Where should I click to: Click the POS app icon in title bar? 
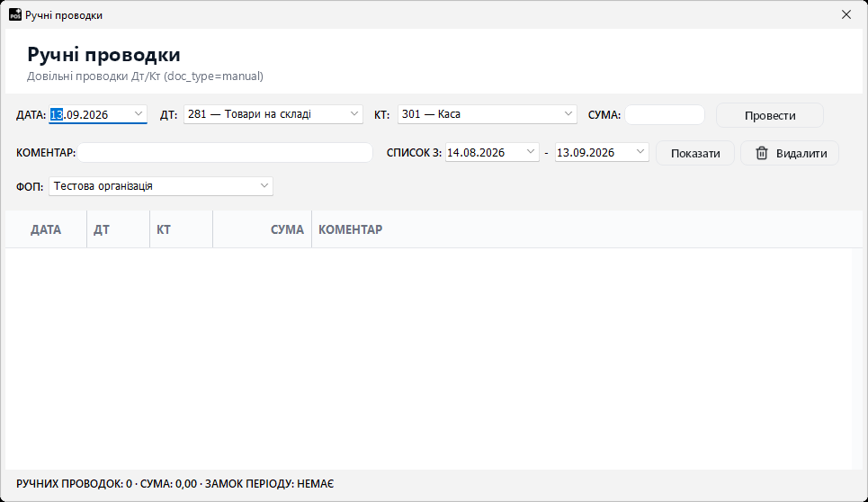coord(15,14)
